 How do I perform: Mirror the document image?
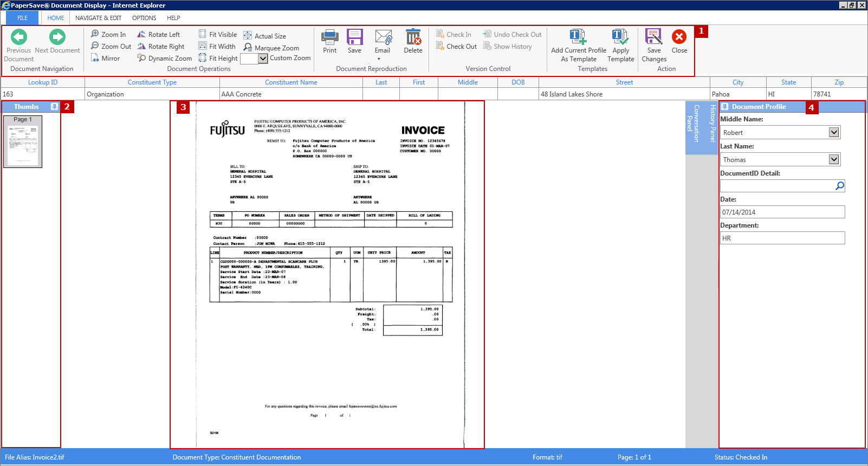106,58
